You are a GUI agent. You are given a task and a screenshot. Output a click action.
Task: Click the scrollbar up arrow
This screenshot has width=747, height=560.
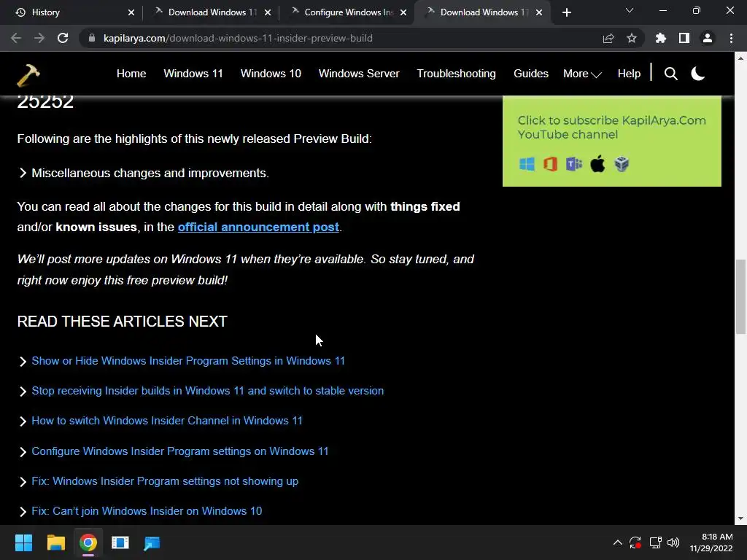(740, 58)
